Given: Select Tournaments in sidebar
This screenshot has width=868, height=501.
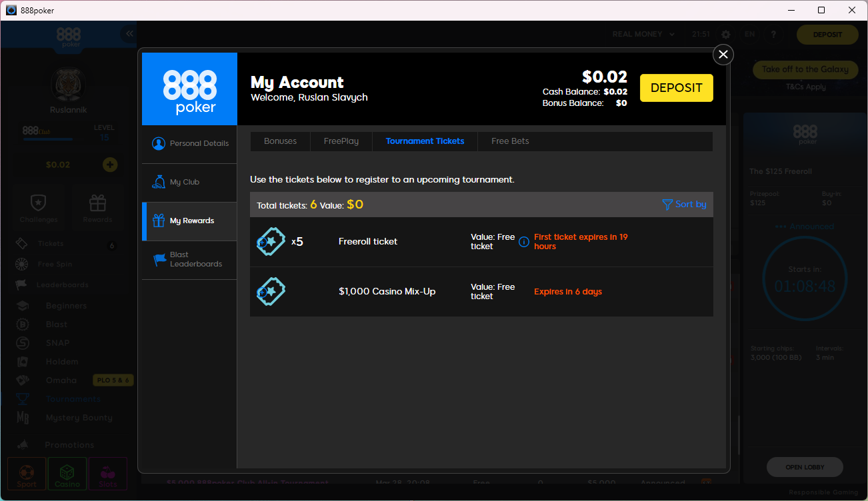Looking at the screenshot, I should click(x=73, y=399).
